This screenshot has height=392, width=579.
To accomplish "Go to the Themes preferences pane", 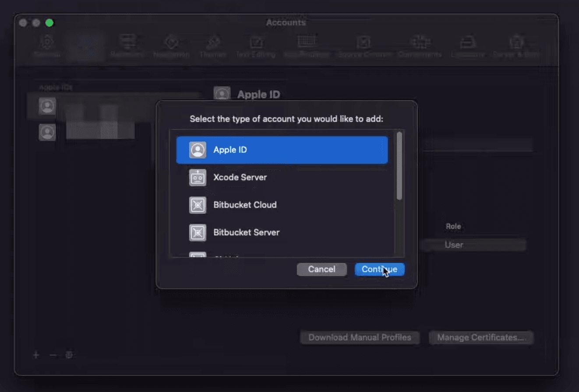I will pos(212,46).
